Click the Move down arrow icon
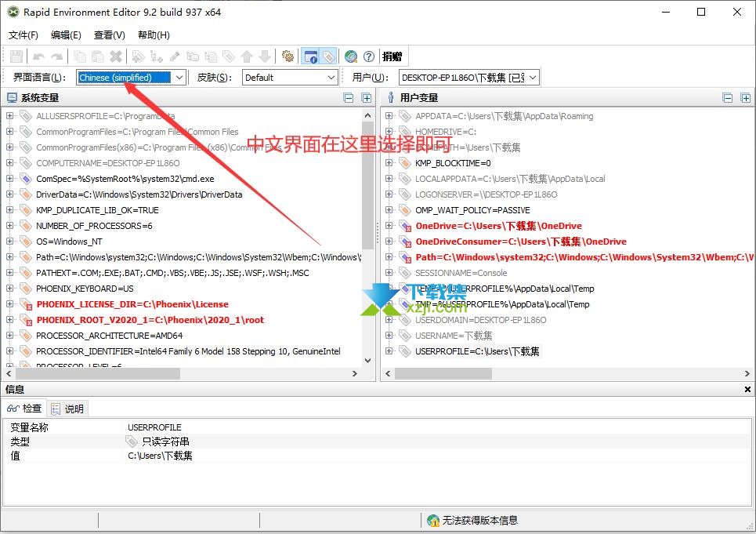 click(x=265, y=56)
